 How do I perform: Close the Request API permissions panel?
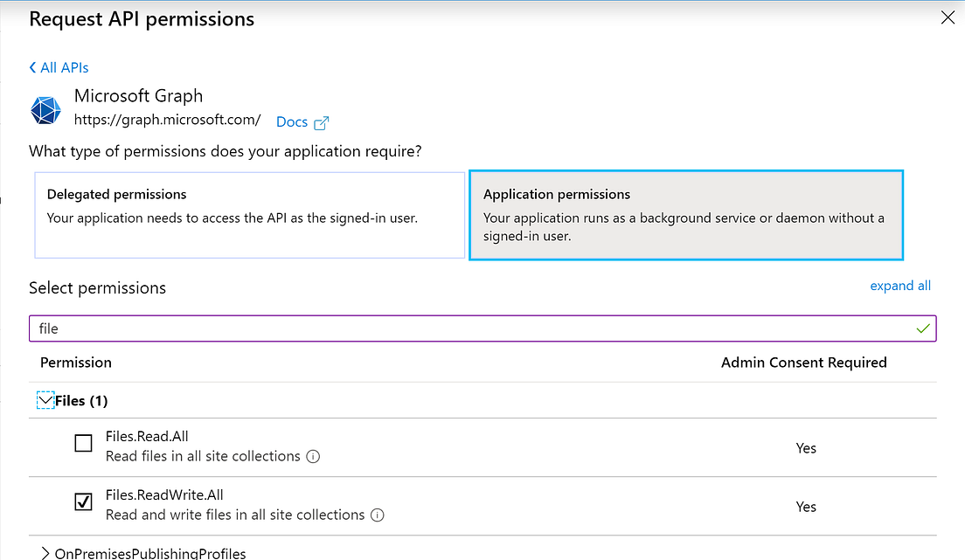coord(948,17)
